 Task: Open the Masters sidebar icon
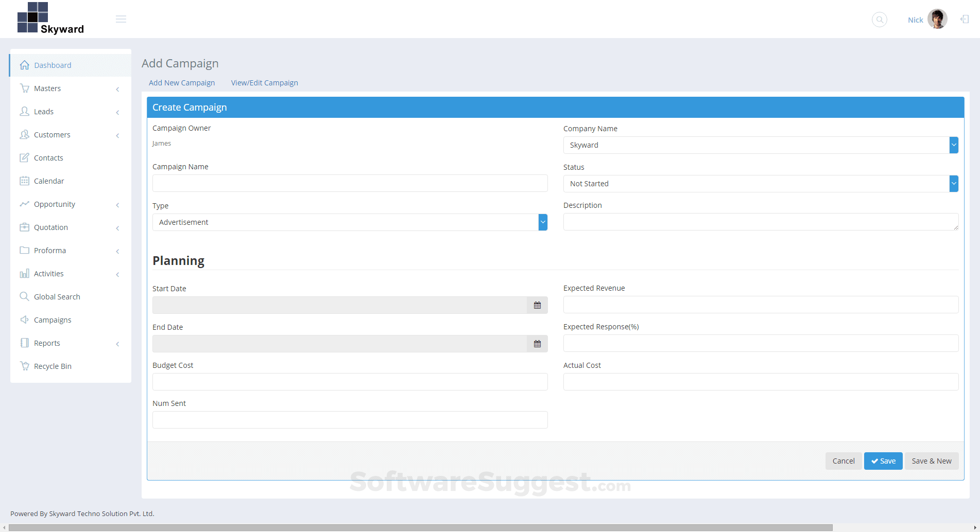24,88
